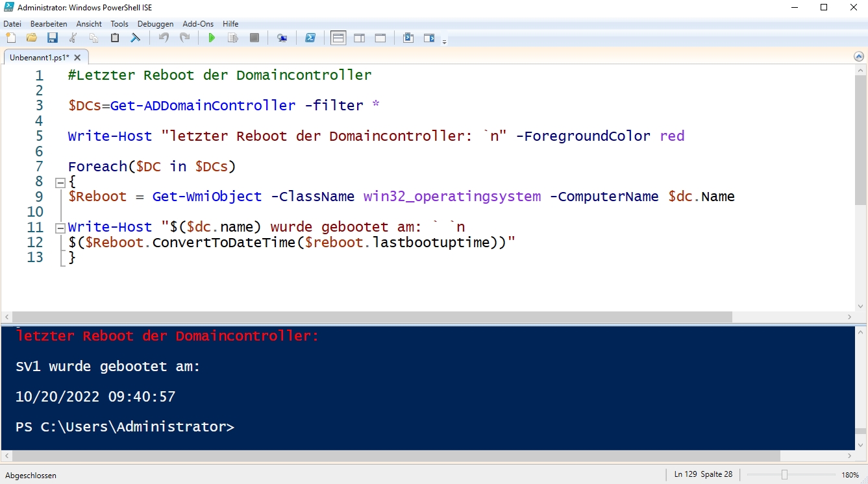Collapse the Foreach code block at line 8

pyautogui.click(x=59, y=182)
